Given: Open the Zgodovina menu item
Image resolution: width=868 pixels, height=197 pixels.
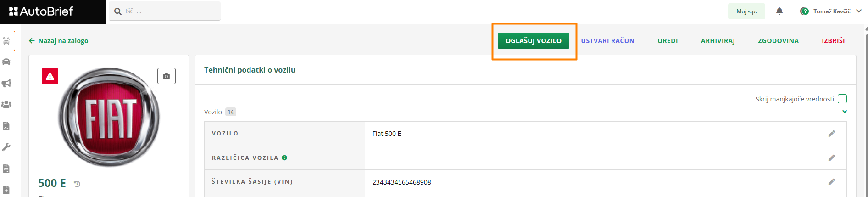Looking at the screenshot, I should click(778, 41).
